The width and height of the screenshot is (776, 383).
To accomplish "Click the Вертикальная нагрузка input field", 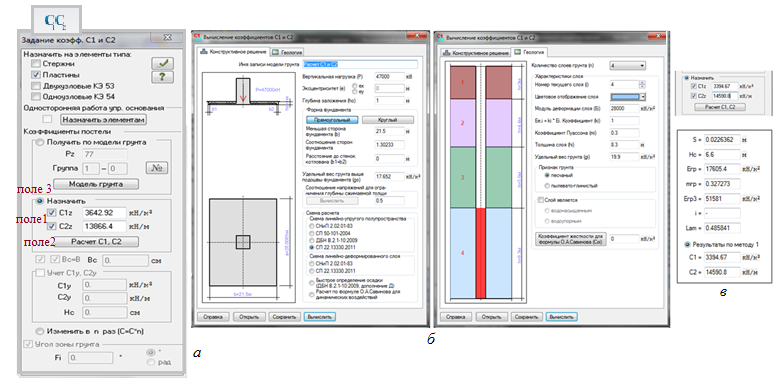I will click(x=390, y=77).
